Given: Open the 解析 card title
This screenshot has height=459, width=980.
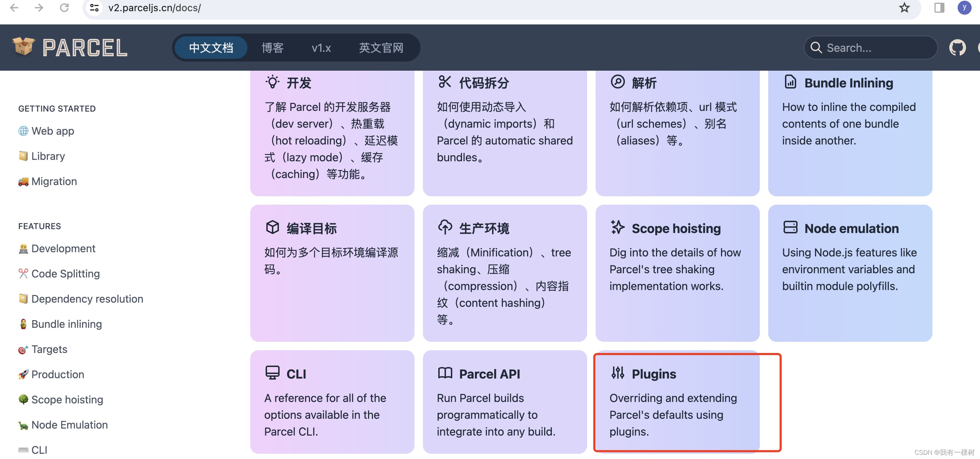Looking at the screenshot, I should pyautogui.click(x=644, y=83).
